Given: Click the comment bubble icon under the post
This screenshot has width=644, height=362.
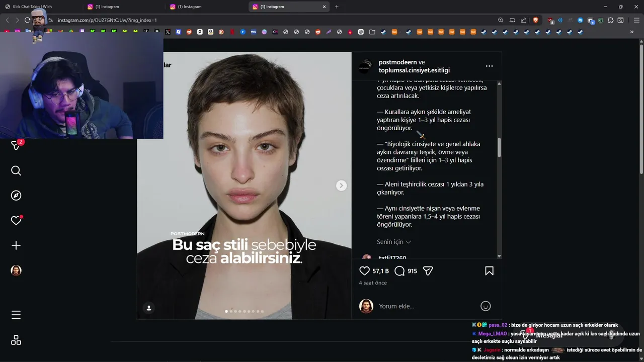Looking at the screenshot, I should (399, 271).
